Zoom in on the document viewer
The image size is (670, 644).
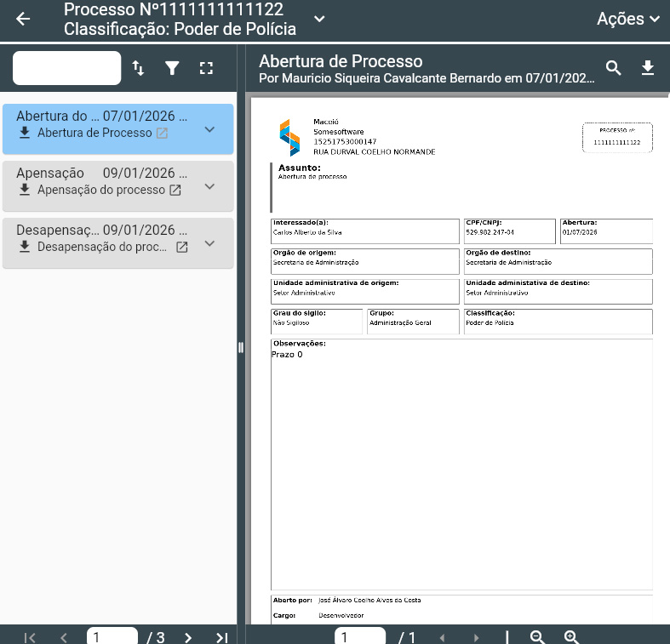coord(571,637)
